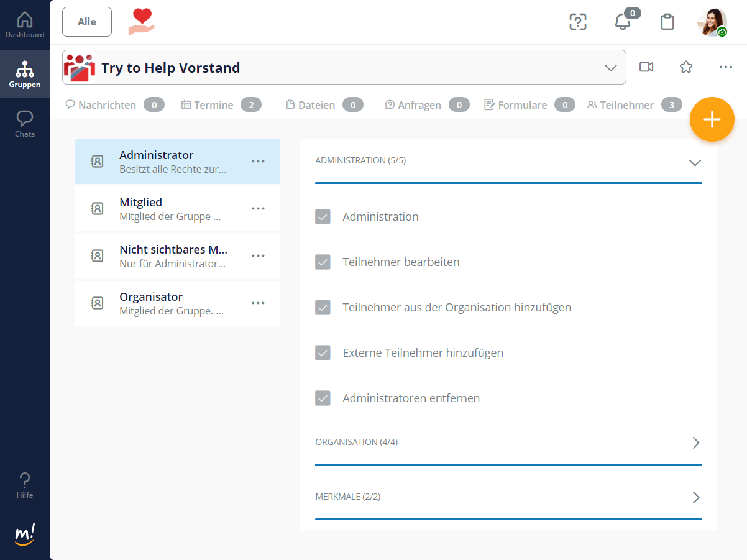Screen dimensions: 747x560
Task: Switch to the Dateien tab
Action: 316,105
